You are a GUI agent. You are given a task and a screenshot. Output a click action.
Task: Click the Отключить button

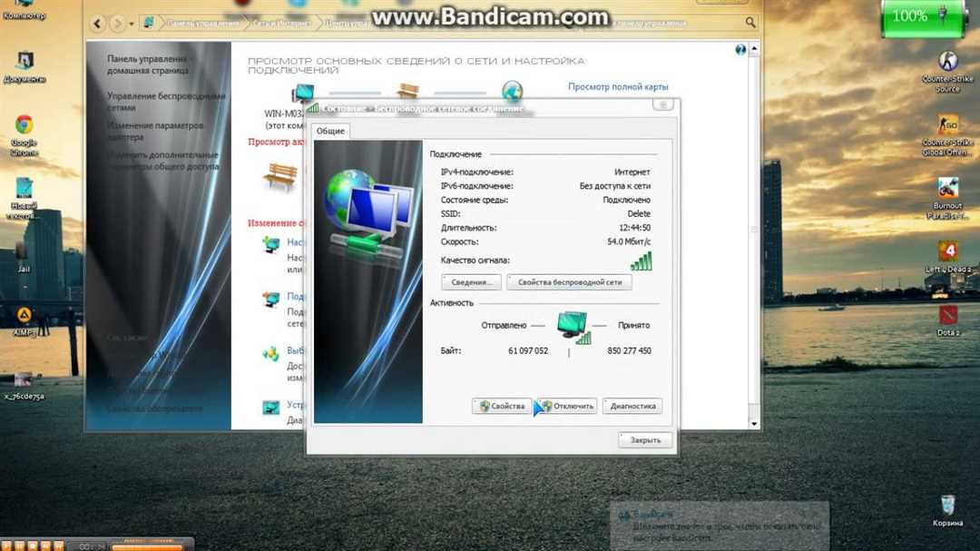tap(567, 406)
